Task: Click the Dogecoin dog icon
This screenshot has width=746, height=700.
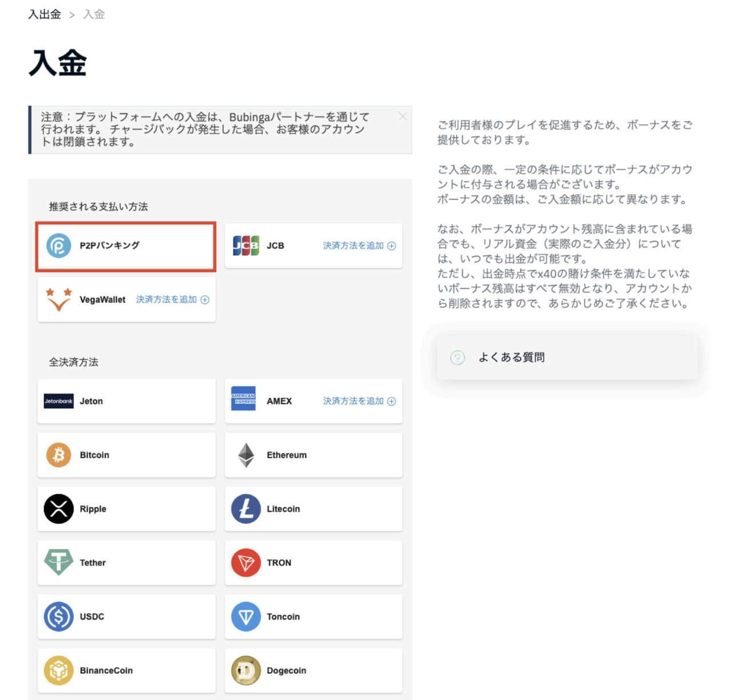Action: [246, 670]
